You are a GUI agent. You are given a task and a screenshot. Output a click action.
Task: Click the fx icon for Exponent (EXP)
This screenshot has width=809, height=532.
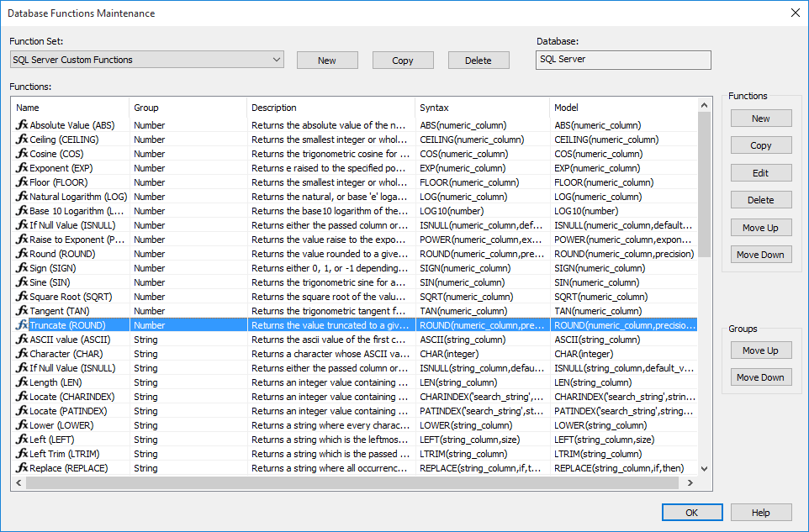pyautogui.click(x=22, y=168)
